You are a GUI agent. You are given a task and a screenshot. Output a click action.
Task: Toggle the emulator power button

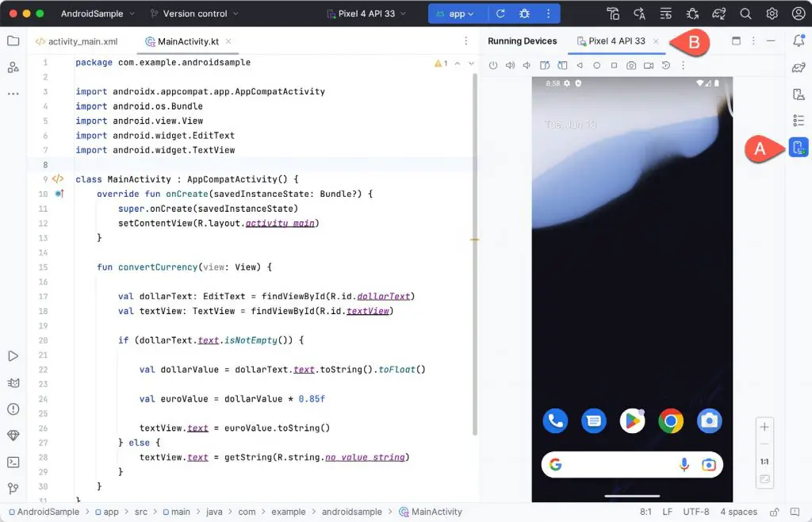point(493,65)
